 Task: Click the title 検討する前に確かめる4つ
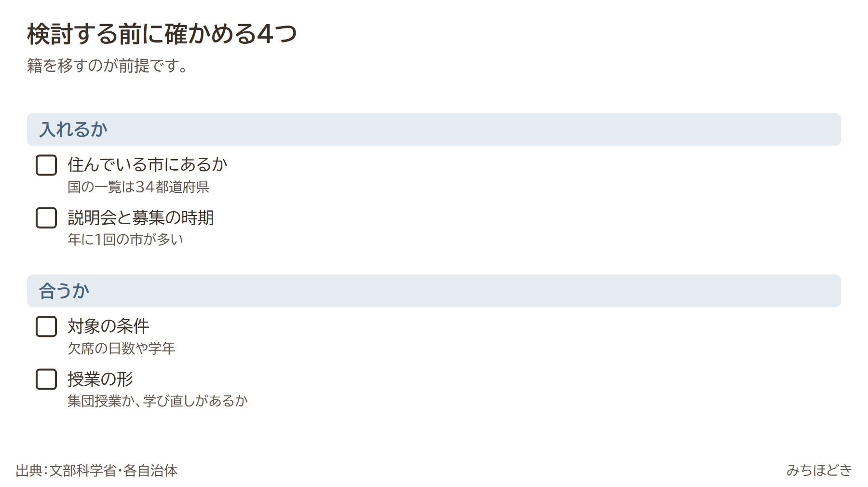pos(162,34)
